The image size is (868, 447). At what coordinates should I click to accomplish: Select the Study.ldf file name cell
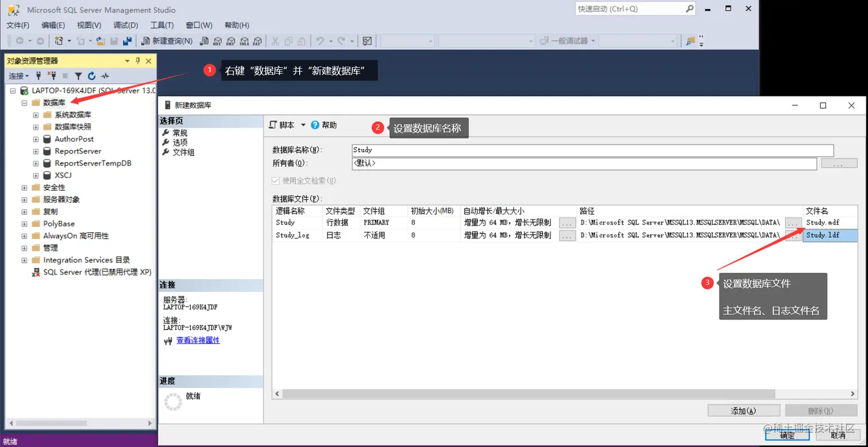(830, 235)
